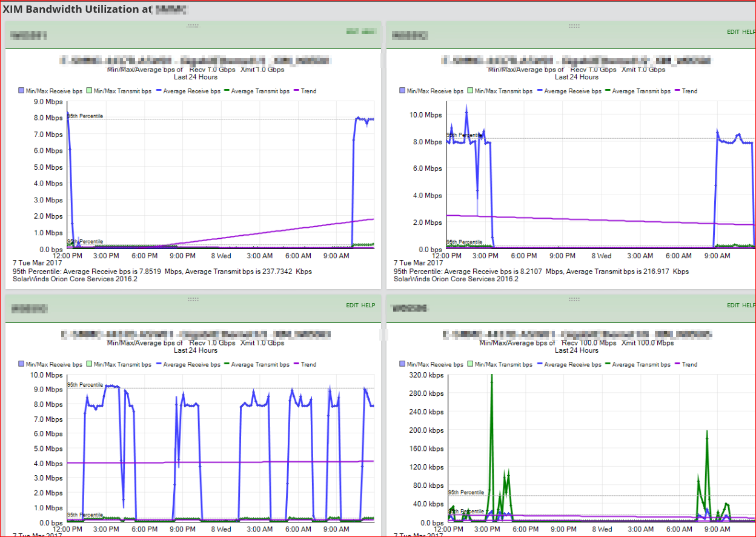
Task: Open EDIT for the 100.0 Mbps interface panel
Action: (x=733, y=305)
